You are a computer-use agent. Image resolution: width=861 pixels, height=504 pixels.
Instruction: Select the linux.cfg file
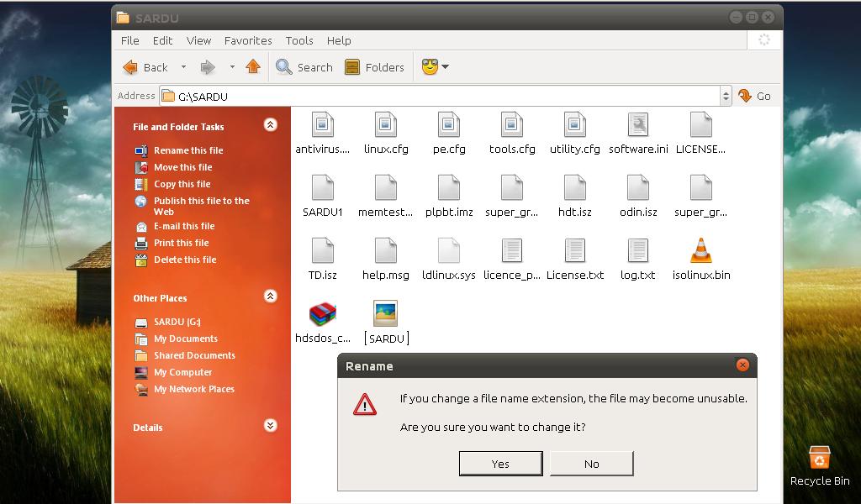click(385, 134)
